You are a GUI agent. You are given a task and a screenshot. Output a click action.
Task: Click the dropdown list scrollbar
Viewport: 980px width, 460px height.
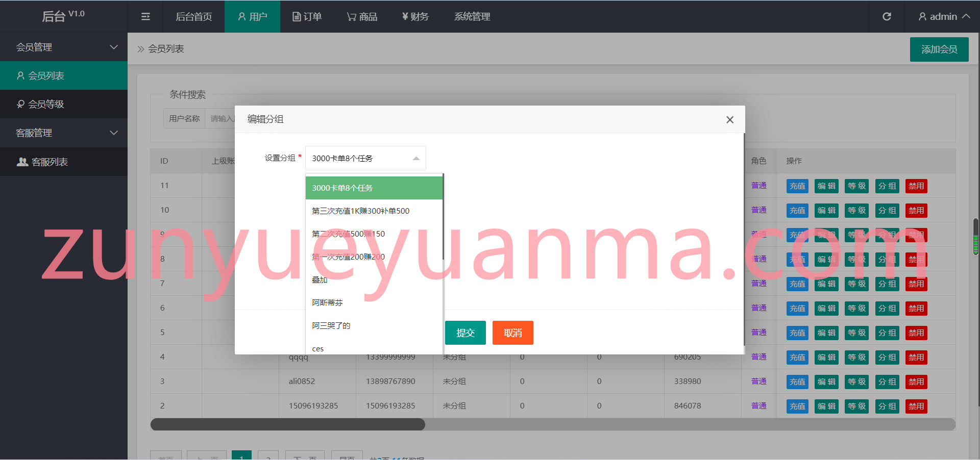tap(443, 217)
